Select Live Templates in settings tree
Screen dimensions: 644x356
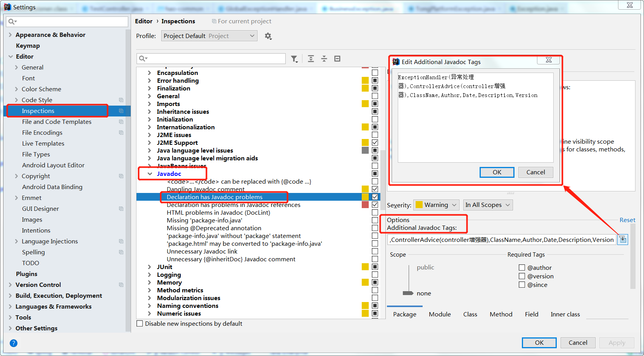[x=43, y=143]
